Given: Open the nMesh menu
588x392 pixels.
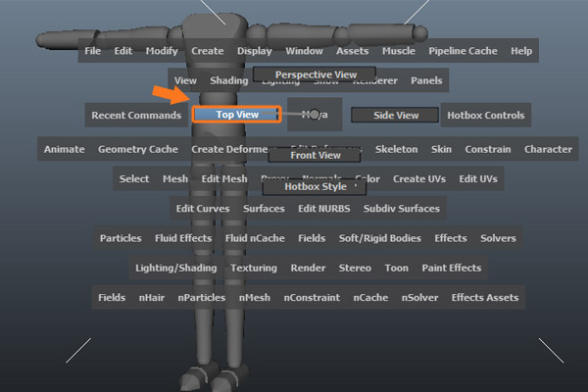Looking at the screenshot, I should 254,297.
